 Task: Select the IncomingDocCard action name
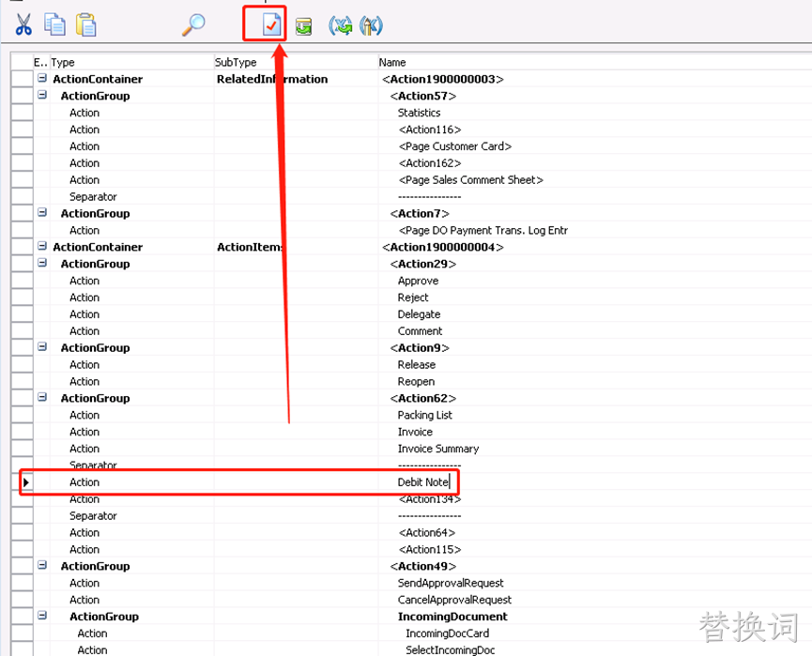coord(448,633)
